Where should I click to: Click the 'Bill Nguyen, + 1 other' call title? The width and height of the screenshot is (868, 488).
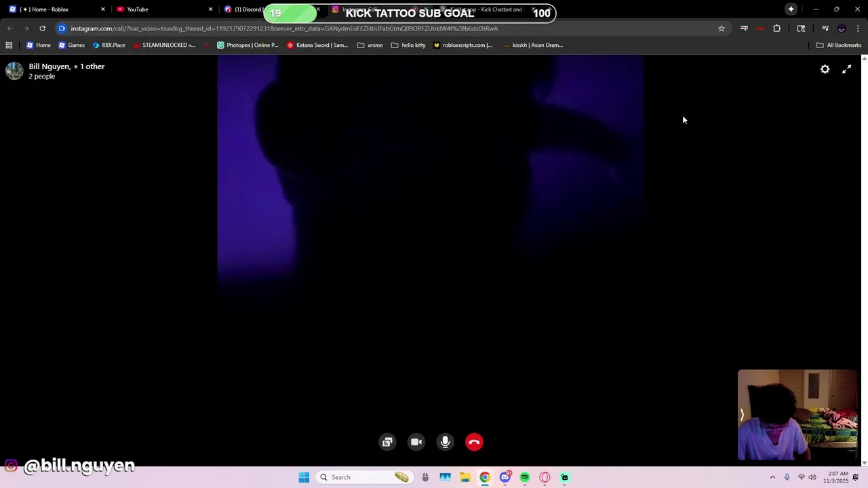click(66, 66)
